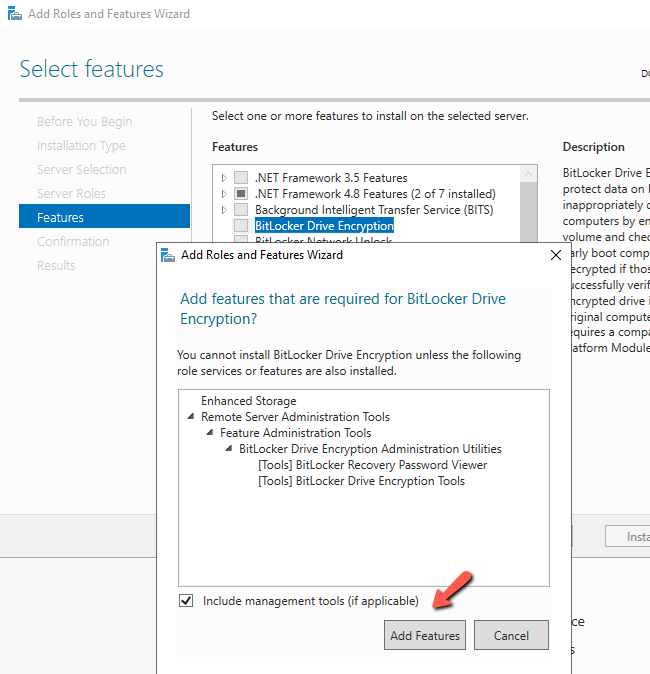Image resolution: width=650 pixels, height=674 pixels.
Task: Go to Results step
Action: pos(56,266)
